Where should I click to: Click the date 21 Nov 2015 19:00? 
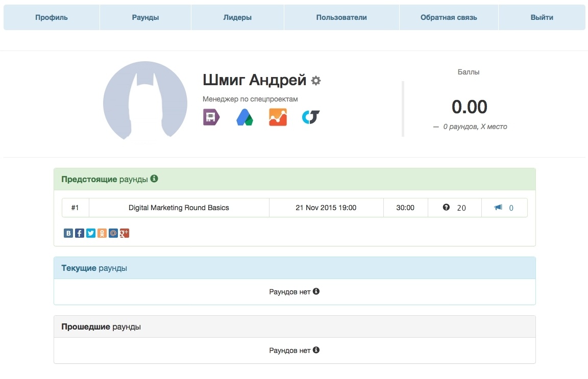(x=326, y=208)
